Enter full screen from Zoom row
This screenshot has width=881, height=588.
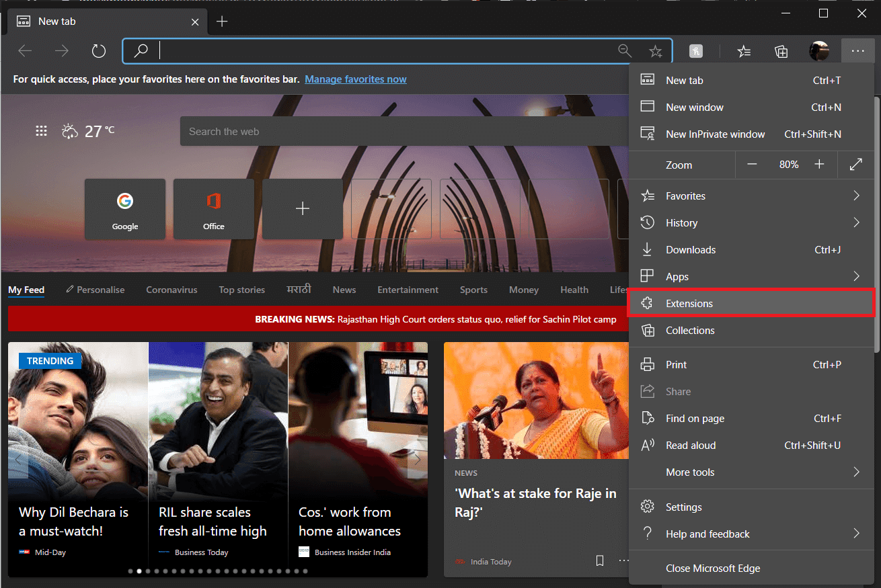855,165
